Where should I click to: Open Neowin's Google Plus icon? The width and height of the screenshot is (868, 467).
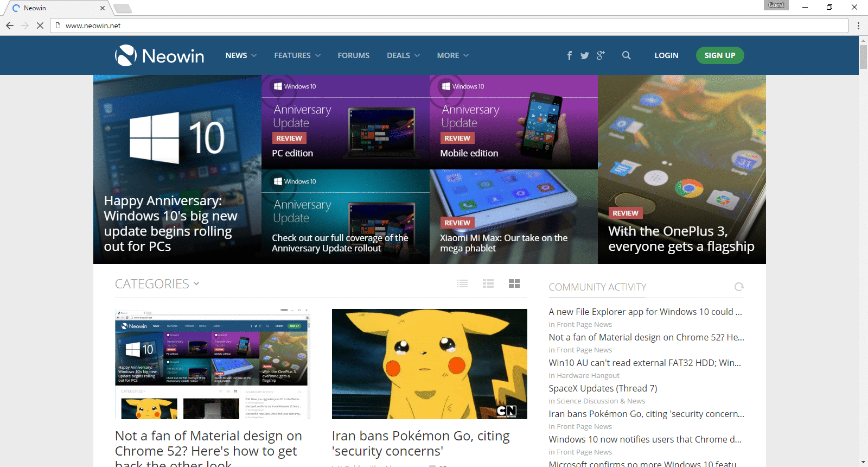tap(600, 55)
